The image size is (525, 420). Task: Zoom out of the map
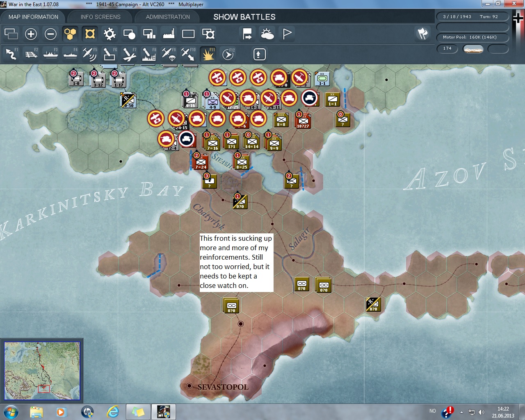pyautogui.click(x=50, y=34)
